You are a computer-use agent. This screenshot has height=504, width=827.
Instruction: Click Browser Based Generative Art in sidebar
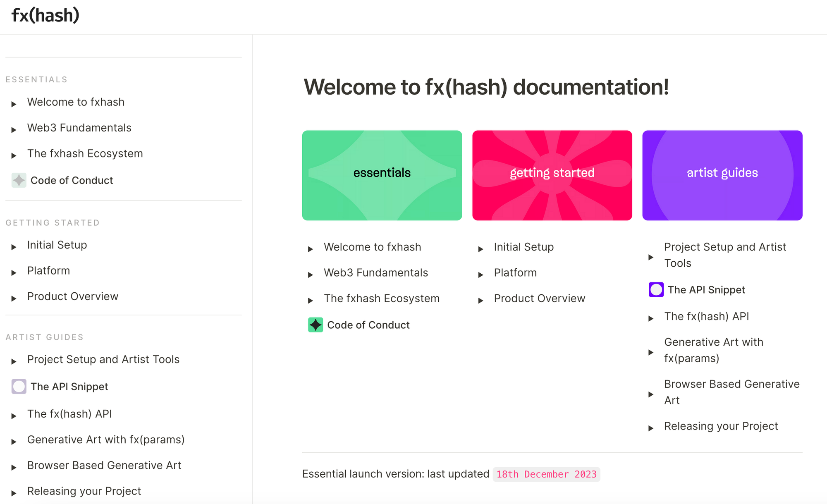pos(104,465)
